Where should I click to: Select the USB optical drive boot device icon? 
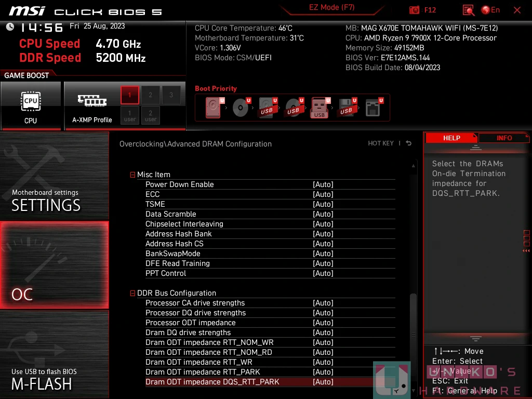[x=294, y=108]
